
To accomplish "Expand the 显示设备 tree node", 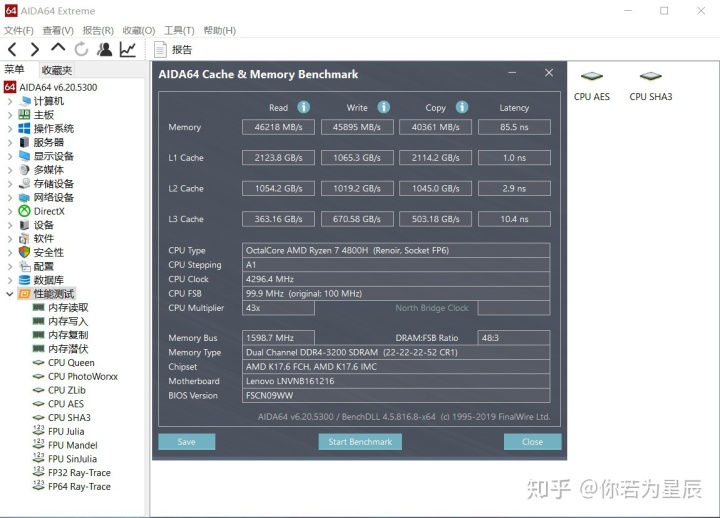I will pos(10,156).
